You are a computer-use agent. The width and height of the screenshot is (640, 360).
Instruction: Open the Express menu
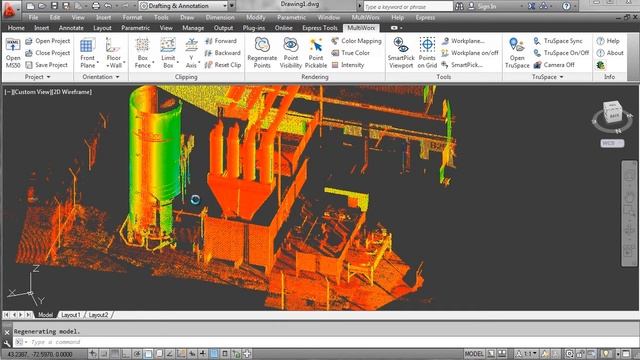point(425,18)
